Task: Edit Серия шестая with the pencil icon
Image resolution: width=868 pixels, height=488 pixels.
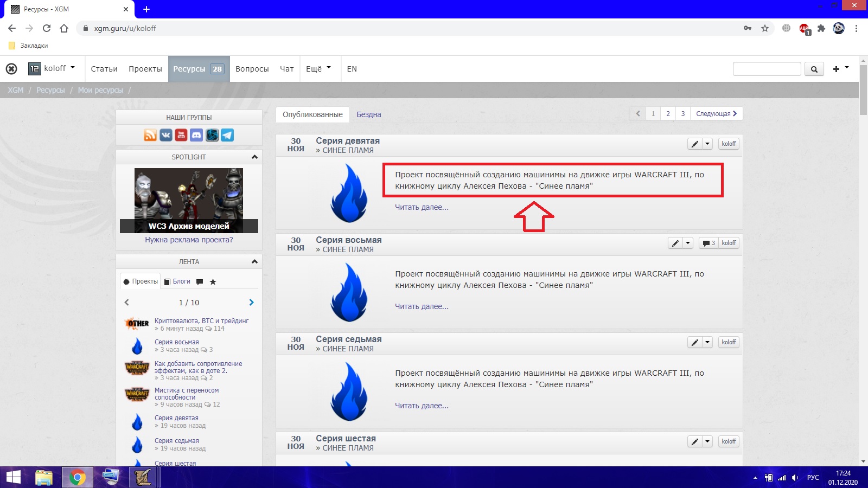Action: coord(695,441)
